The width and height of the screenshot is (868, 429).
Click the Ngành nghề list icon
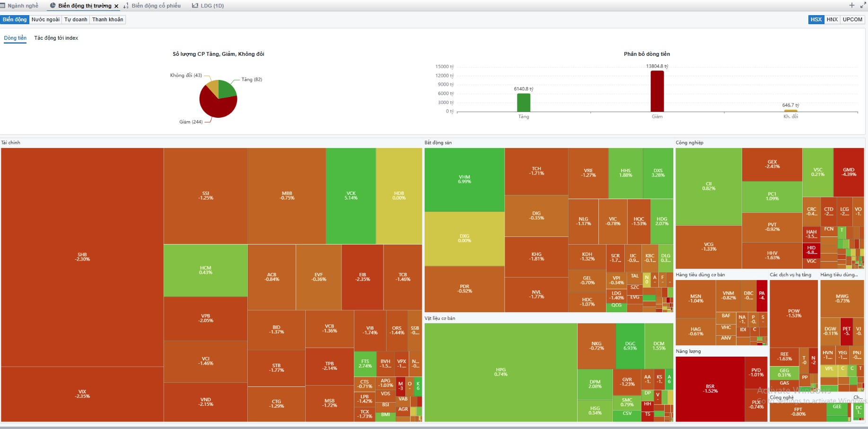click(2, 6)
